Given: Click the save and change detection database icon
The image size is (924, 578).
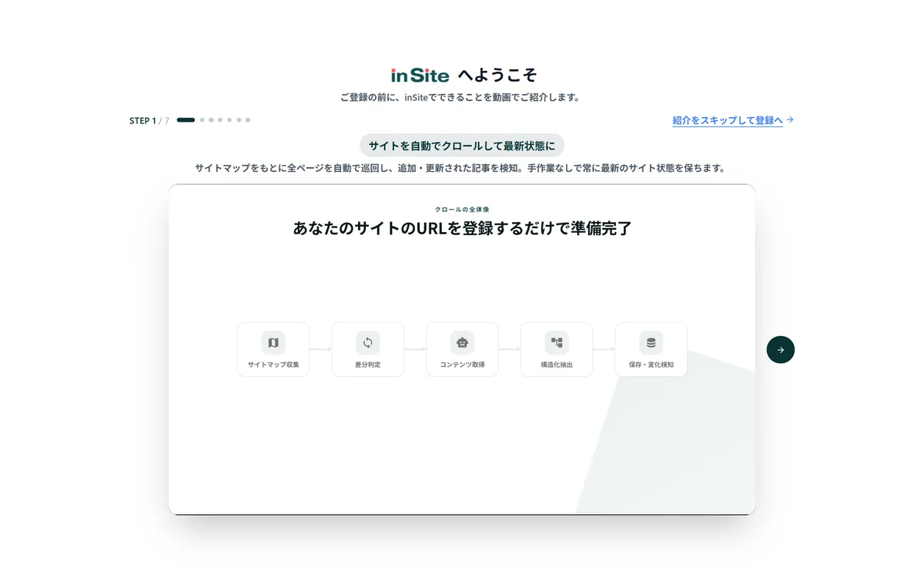Looking at the screenshot, I should click(651, 343).
